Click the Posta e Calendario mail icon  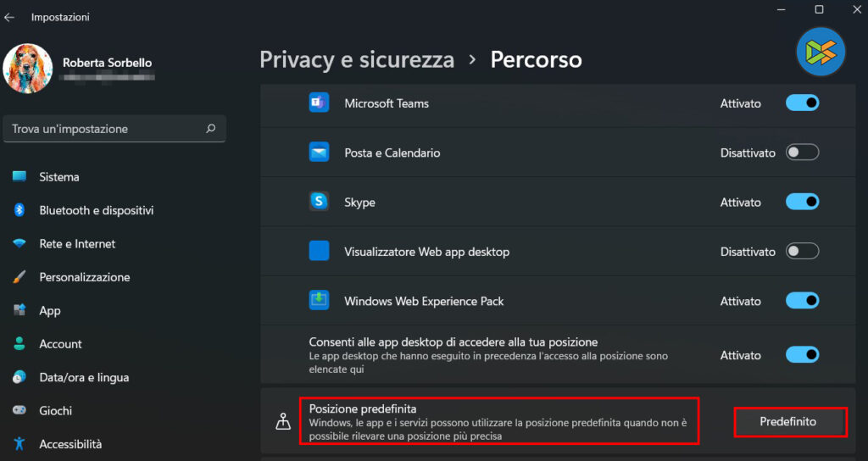(319, 153)
